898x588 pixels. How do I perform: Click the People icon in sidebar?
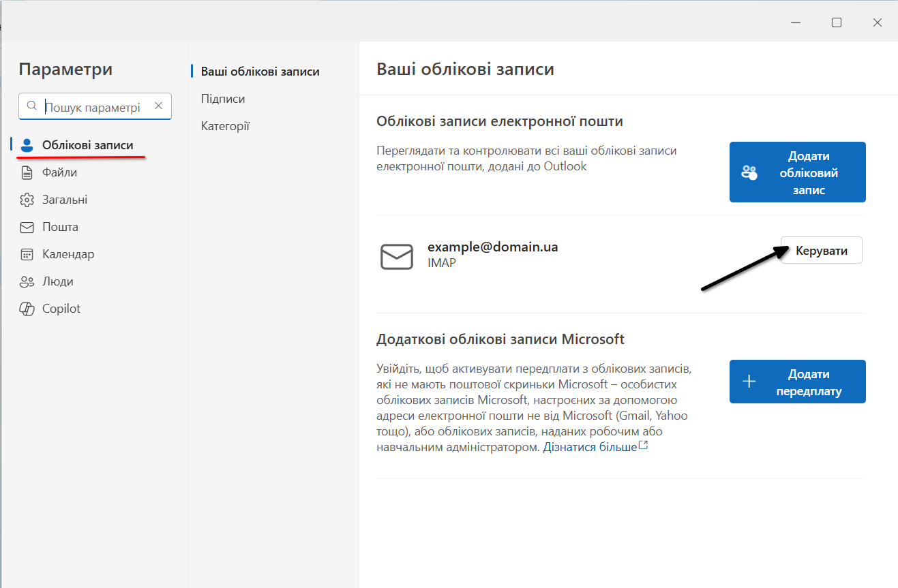pos(27,282)
